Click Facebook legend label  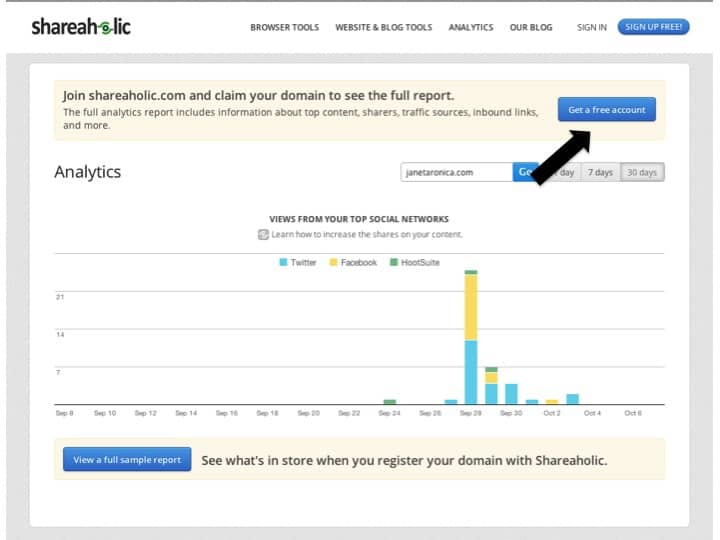[359, 263]
